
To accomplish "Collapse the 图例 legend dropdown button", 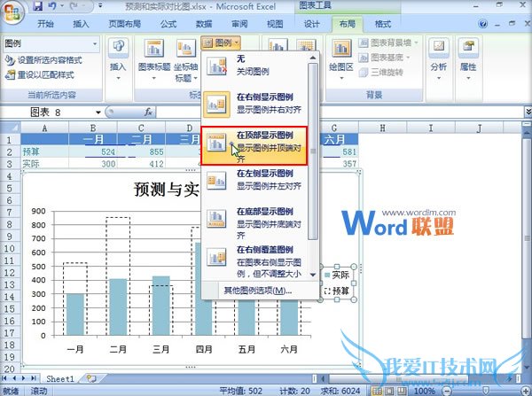I will pyautogui.click(x=221, y=43).
